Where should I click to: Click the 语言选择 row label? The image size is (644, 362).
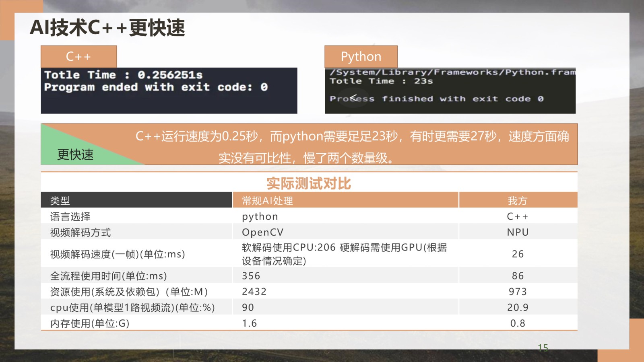click(x=70, y=216)
